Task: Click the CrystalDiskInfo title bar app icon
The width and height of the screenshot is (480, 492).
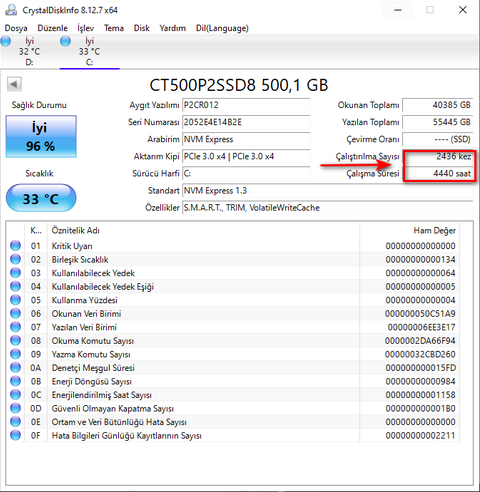Action: point(11,10)
